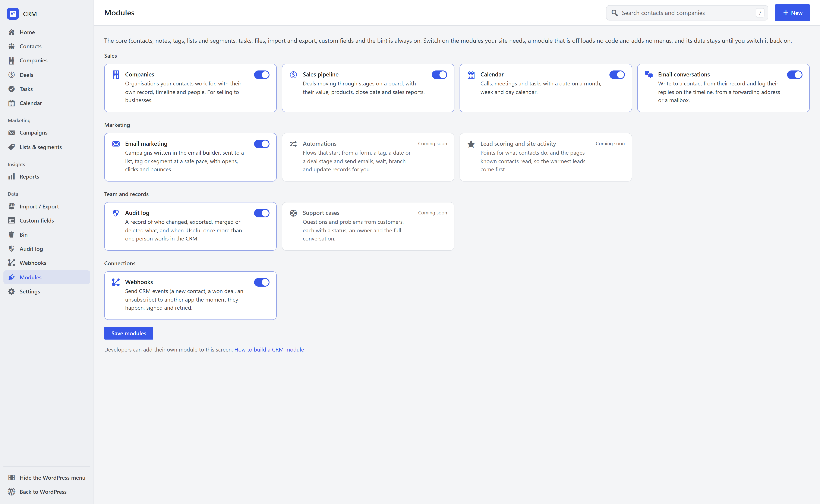Select Tasks in the sidebar
Image resolution: width=820 pixels, height=504 pixels.
click(47, 89)
